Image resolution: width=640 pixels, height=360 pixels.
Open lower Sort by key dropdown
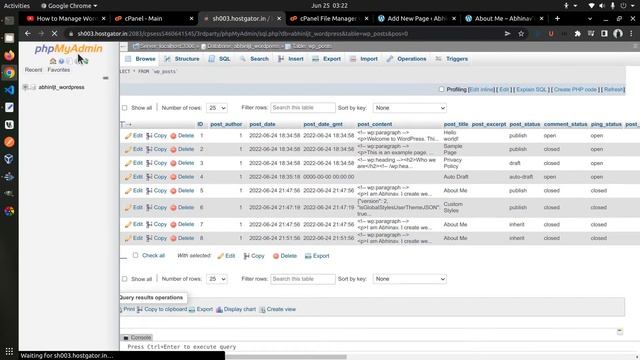[409, 279]
